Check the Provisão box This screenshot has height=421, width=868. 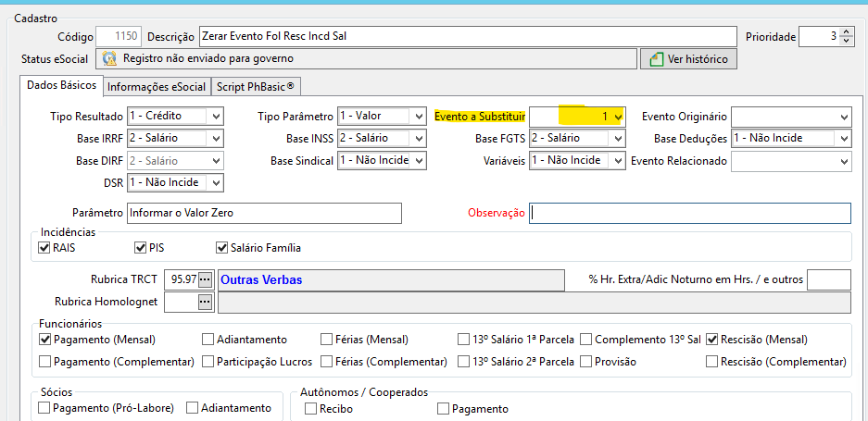(585, 362)
